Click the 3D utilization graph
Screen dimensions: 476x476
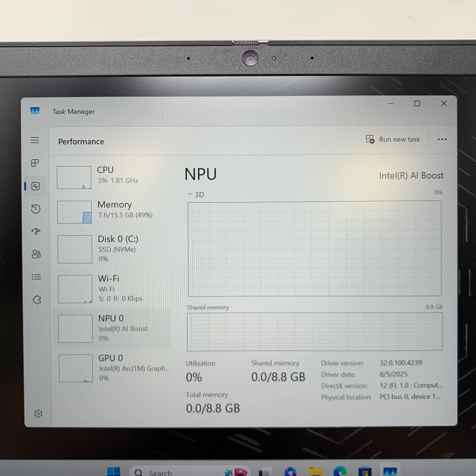(x=315, y=249)
